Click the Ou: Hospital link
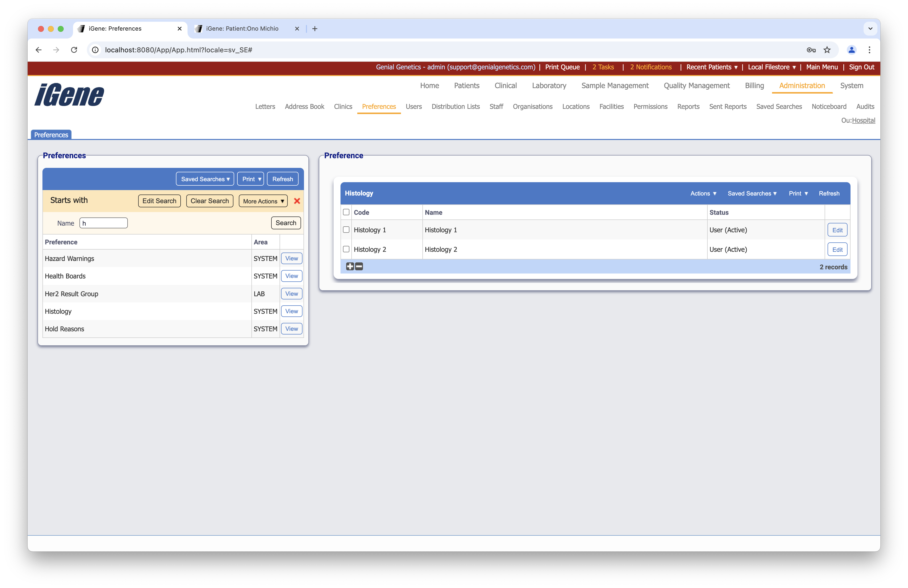This screenshot has height=588, width=908. tap(863, 120)
